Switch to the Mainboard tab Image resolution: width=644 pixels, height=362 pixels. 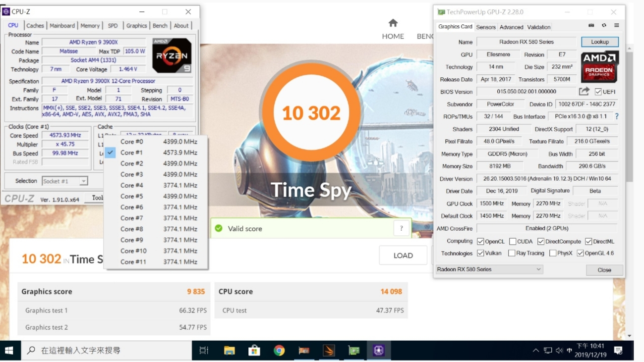[62, 26]
